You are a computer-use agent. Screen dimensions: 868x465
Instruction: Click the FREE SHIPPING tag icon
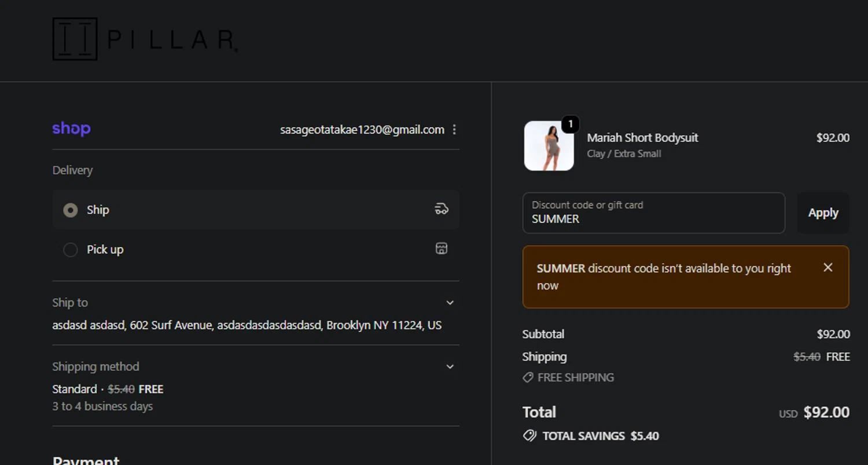528,378
